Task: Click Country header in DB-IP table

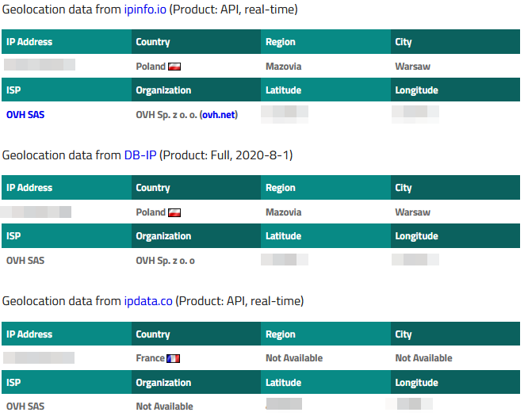Action: pos(153,188)
